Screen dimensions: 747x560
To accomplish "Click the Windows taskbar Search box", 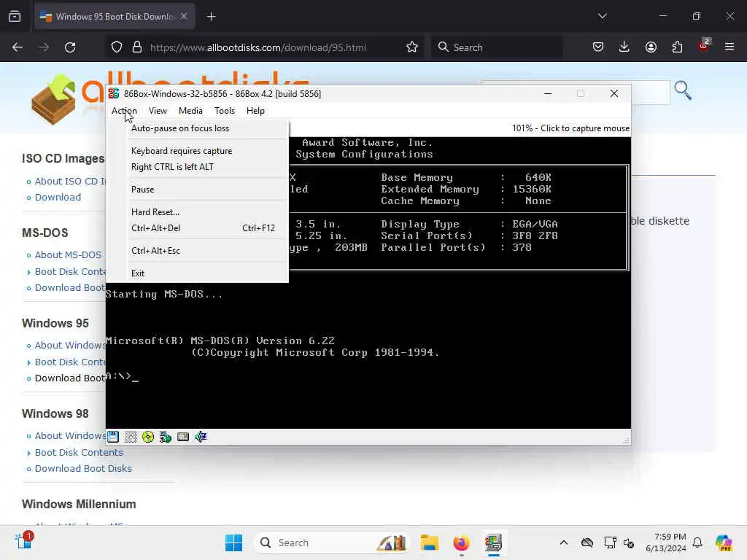I will click(332, 542).
